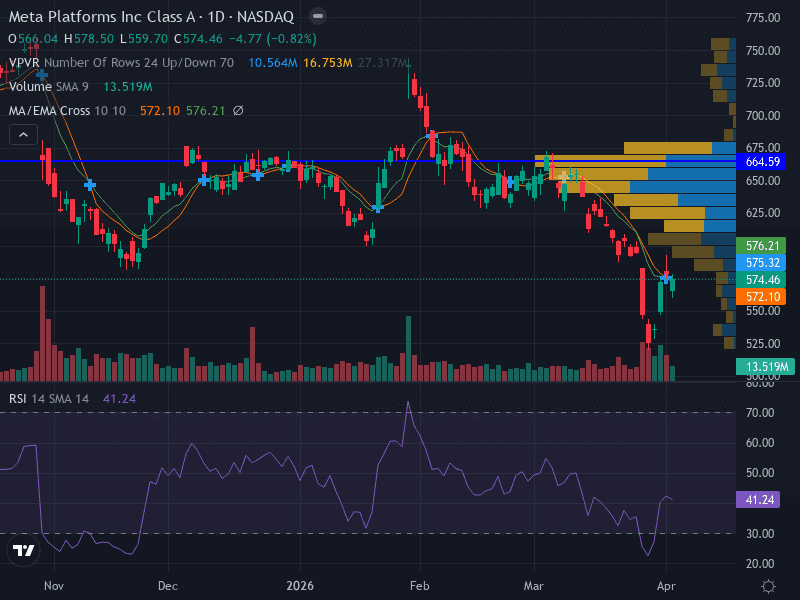
Task: Click the Feb label on time axis
Action: click(x=419, y=586)
